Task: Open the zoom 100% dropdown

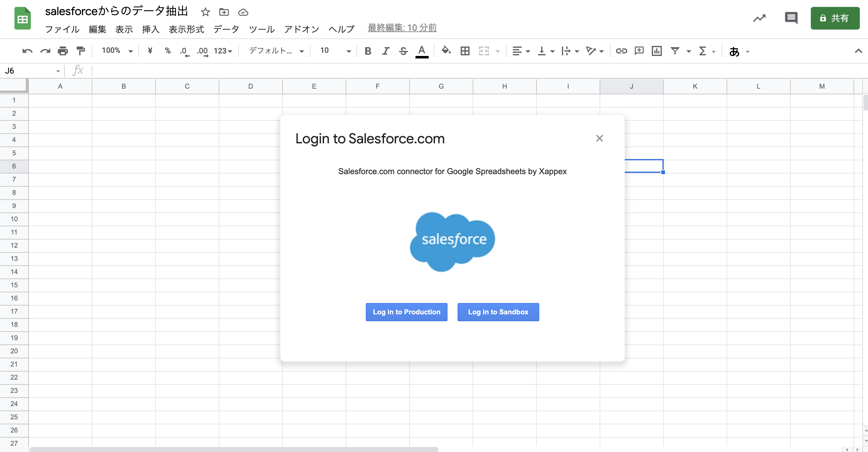Action: click(117, 51)
